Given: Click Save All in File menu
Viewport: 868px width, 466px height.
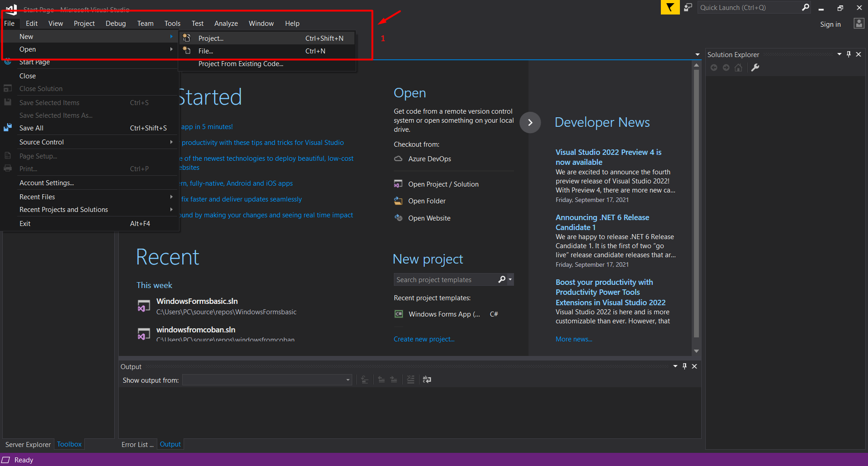Looking at the screenshot, I should (90, 128).
